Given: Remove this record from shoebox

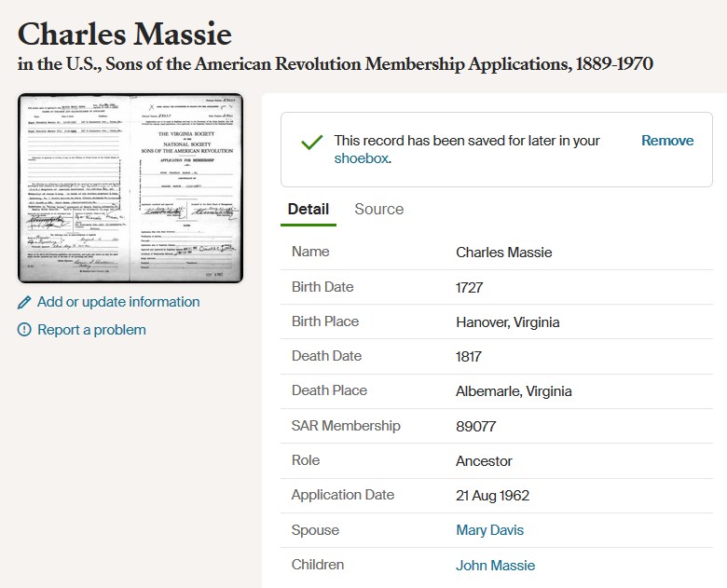Looking at the screenshot, I should tap(667, 141).
